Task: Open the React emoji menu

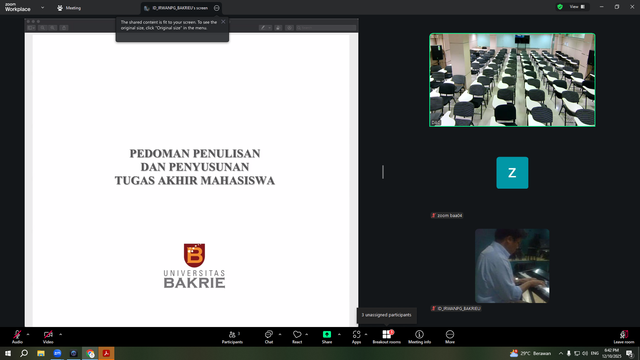Action: 297,337
